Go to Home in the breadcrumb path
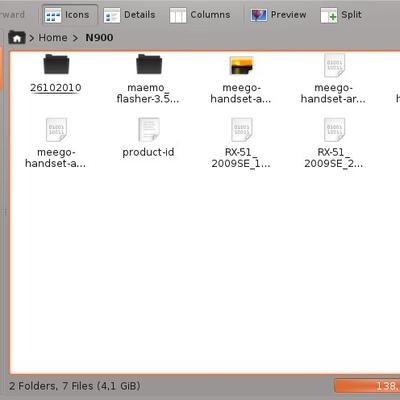 (x=53, y=38)
